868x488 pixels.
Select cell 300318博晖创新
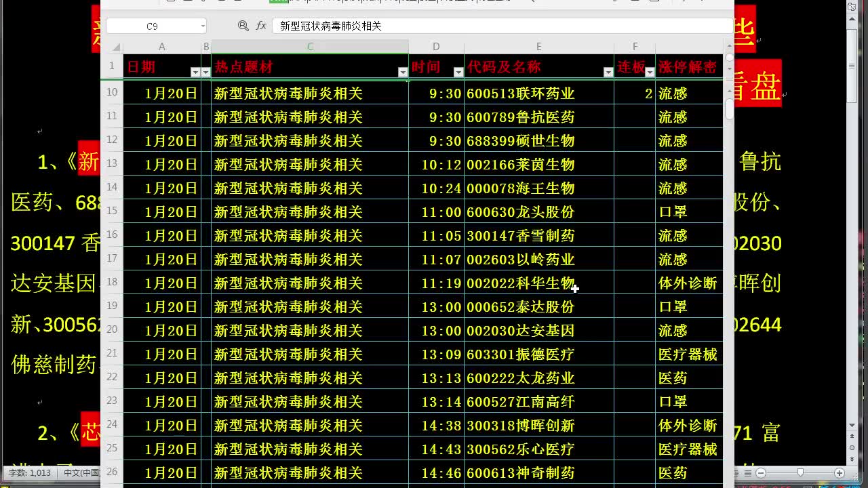[x=539, y=425]
